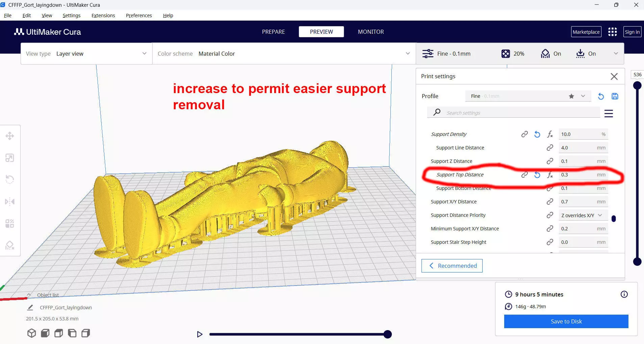Viewport: 644px width, 344px height.
Task: Select the Mirror tool in left toolbar
Action: coord(10,202)
